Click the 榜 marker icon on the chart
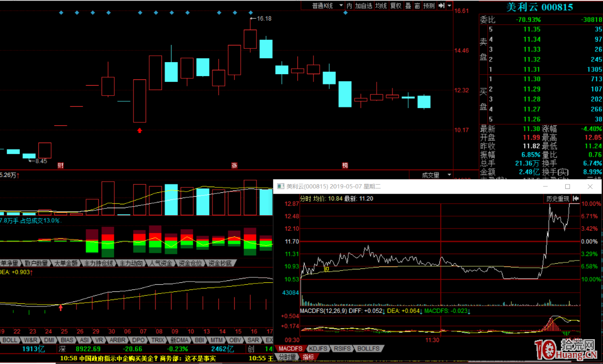 [x=345, y=165]
